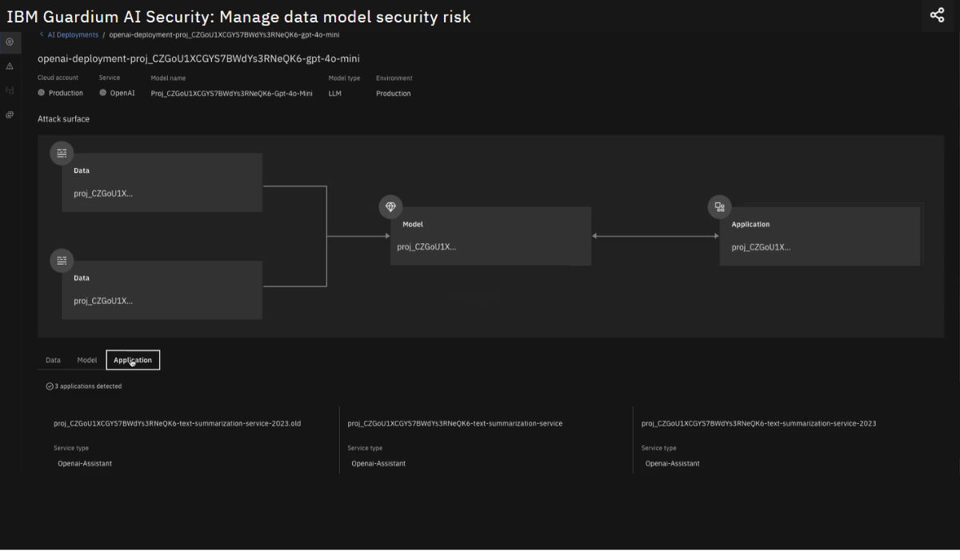Click the checkmark icon beside applications detected
960x560 pixels.
[x=50, y=386]
